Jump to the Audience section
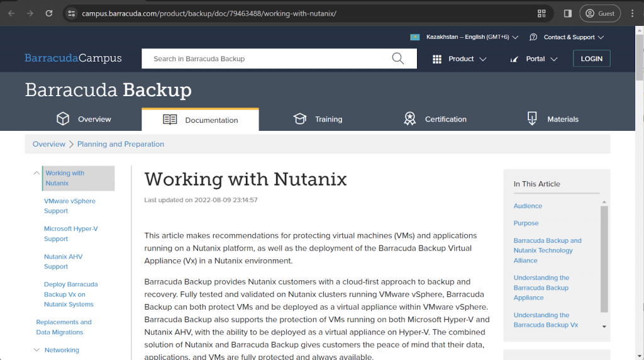 tap(528, 206)
